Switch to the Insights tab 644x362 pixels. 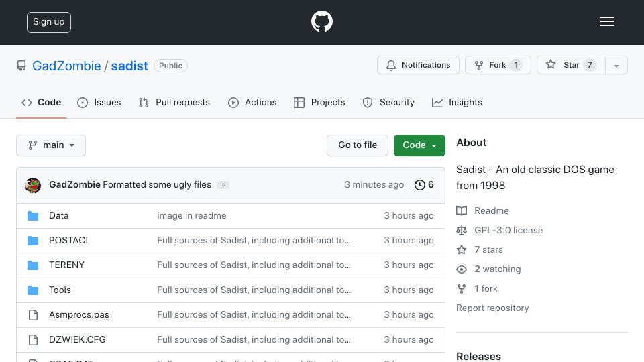(457, 102)
